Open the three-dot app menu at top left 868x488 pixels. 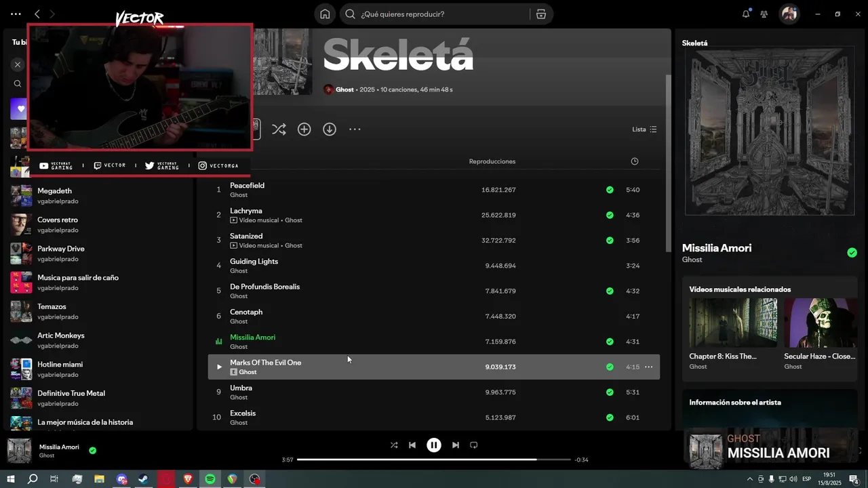(16, 14)
